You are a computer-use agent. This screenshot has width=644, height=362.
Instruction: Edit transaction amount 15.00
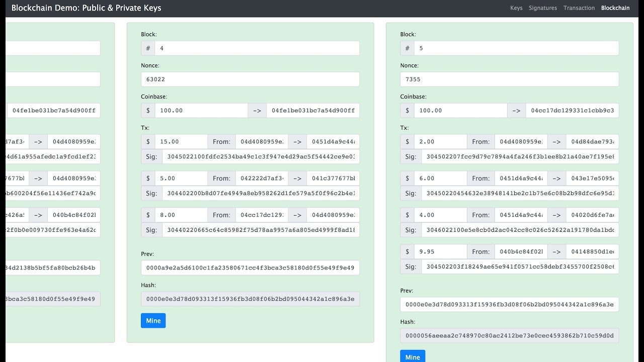tap(181, 142)
